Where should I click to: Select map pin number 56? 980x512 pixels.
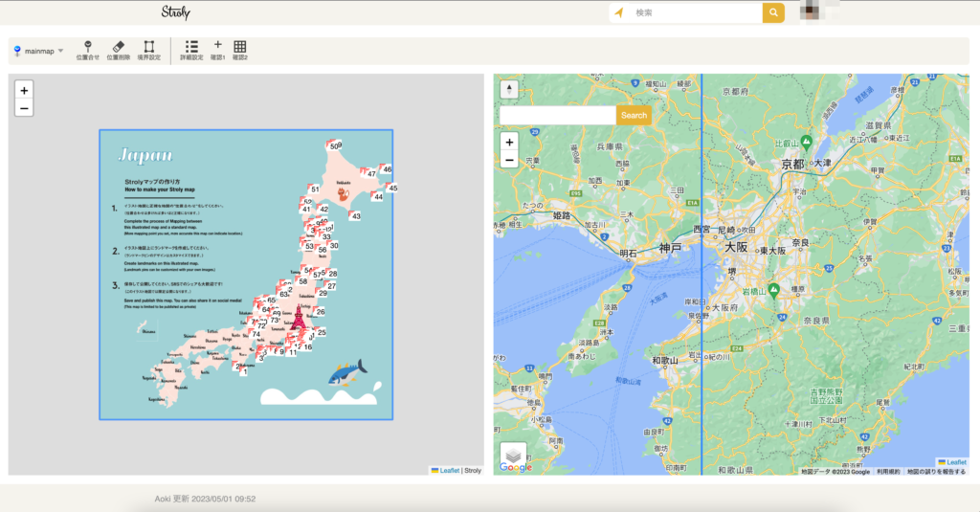click(x=322, y=250)
